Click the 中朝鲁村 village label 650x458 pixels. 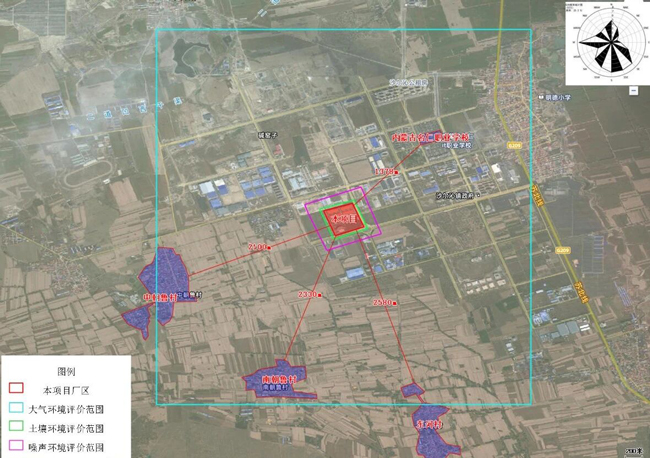tap(160, 297)
